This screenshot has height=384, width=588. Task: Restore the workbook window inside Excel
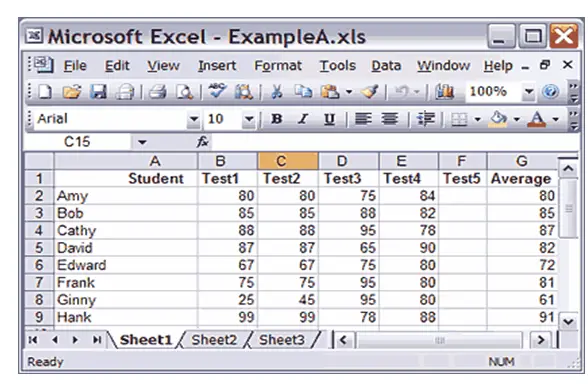click(x=545, y=65)
